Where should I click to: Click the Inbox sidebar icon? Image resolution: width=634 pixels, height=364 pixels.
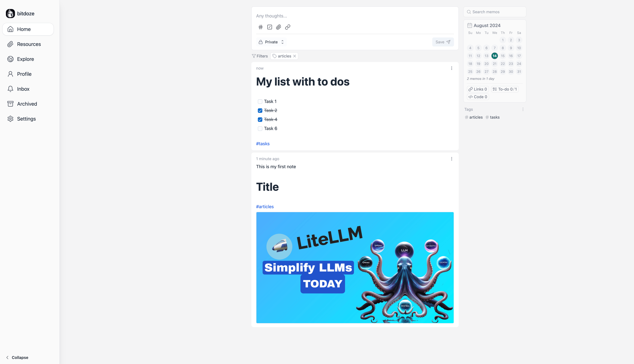pos(10,89)
